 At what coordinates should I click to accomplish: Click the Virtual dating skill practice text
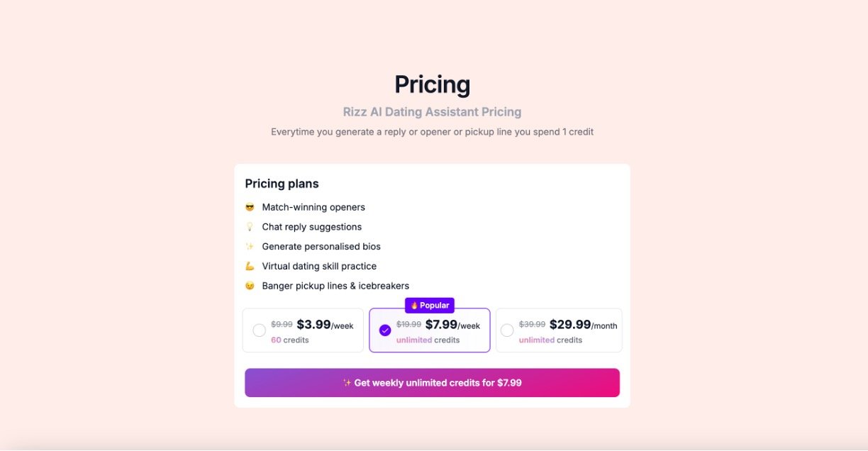(319, 267)
